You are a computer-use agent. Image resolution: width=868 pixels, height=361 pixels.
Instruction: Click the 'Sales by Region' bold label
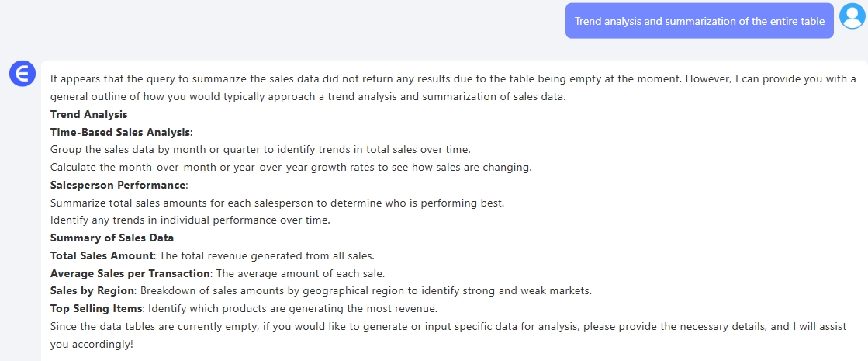(93, 291)
